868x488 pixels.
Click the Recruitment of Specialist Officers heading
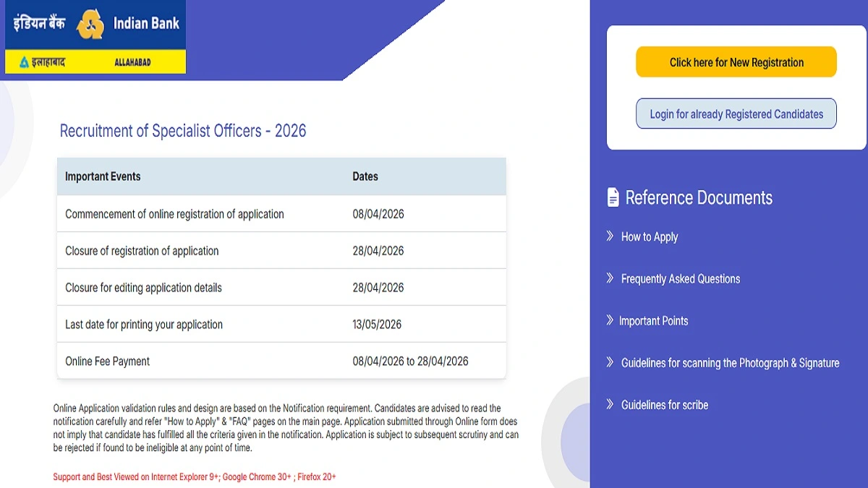(183, 131)
